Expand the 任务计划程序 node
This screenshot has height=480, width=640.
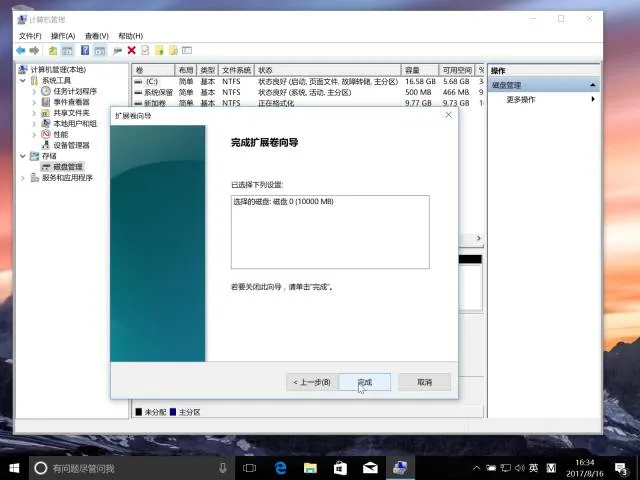coord(34,91)
